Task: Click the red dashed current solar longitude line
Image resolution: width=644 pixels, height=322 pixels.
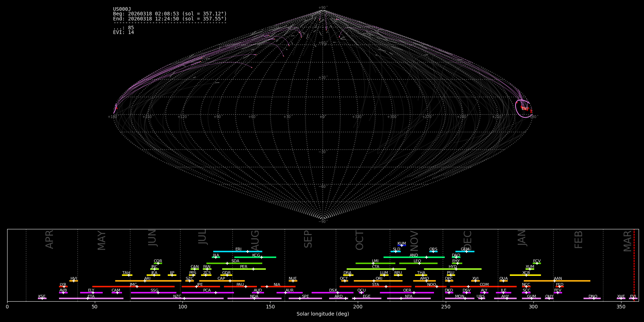Action: [x=634, y=265]
